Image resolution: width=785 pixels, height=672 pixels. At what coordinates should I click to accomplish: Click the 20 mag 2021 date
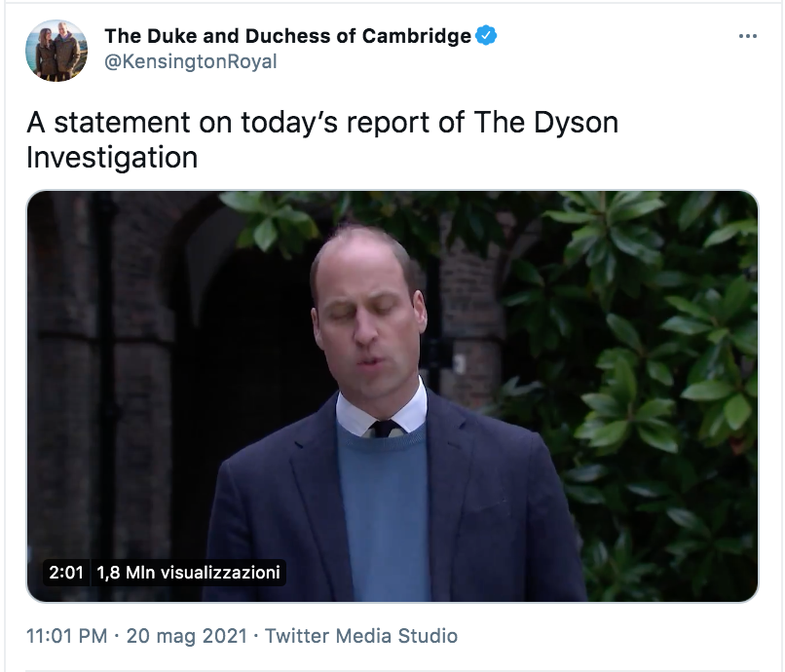[186, 636]
